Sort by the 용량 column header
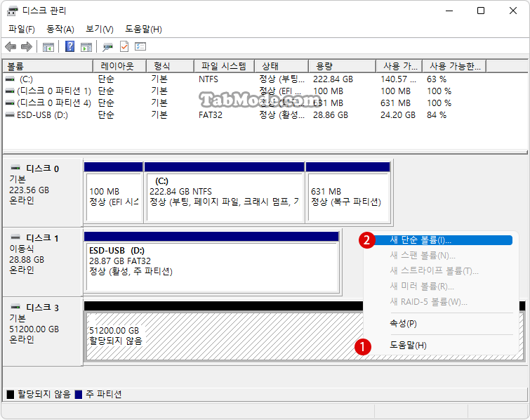 [x=342, y=66]
